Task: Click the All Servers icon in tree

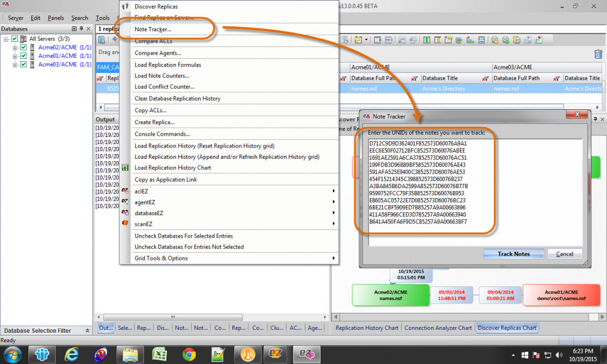Action: point(23,39)
